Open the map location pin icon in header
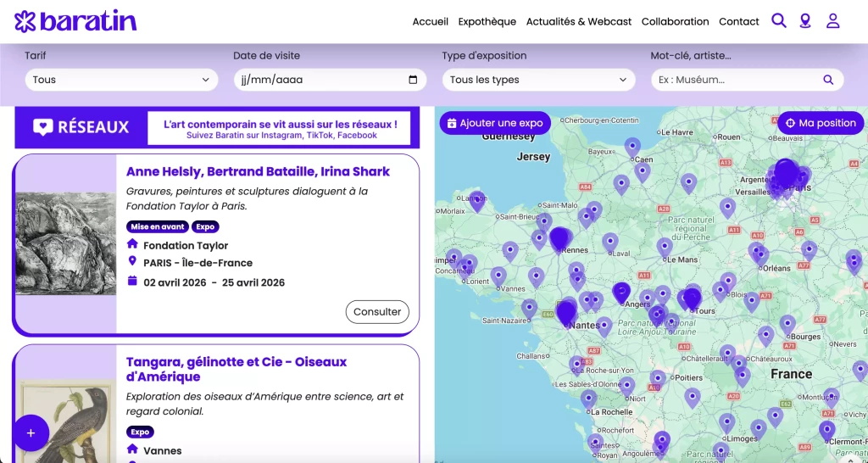Viewport: 868px width, 463px height. pyautogui.click(x=805, y=21)
